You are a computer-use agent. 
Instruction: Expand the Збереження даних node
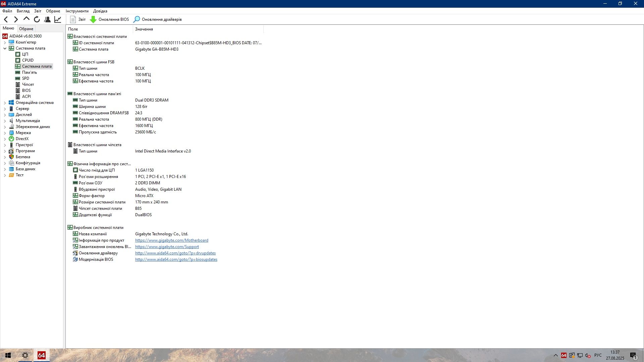coord(5,127)
